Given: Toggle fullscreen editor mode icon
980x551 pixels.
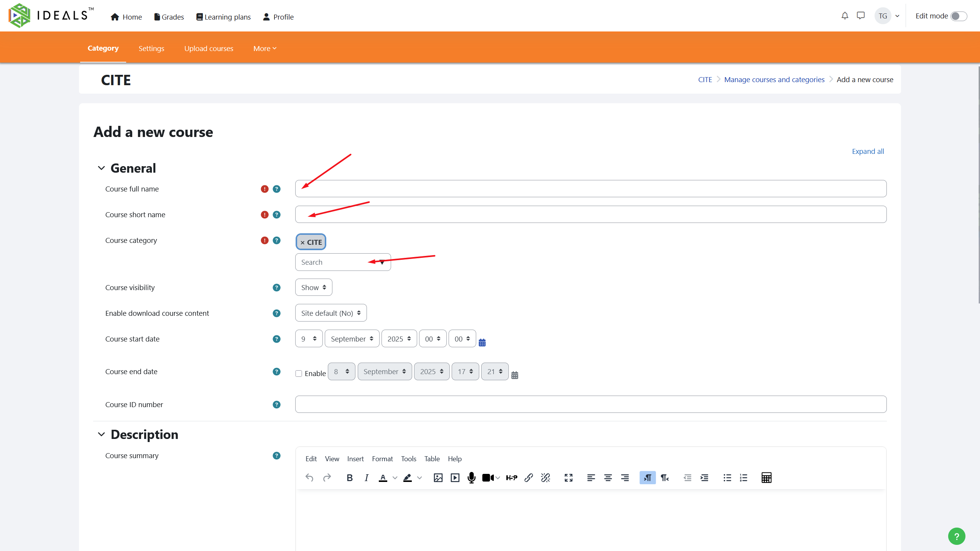Looking at the screenshot, I should point(568,478).
